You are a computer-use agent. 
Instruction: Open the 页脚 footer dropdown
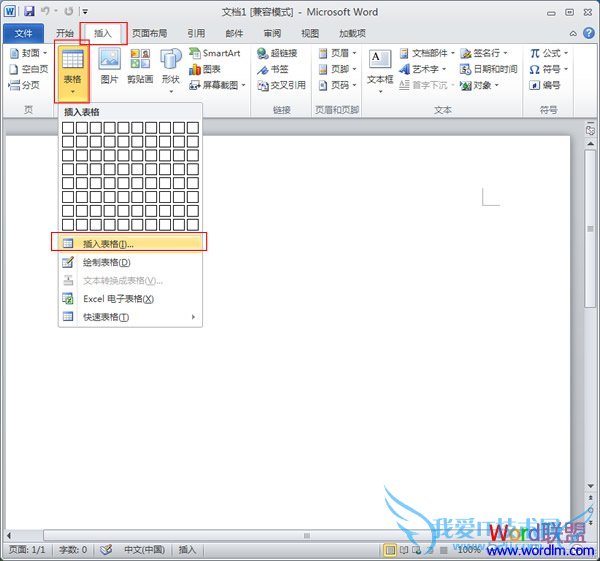pyautogui.click(x=338, y=69)
